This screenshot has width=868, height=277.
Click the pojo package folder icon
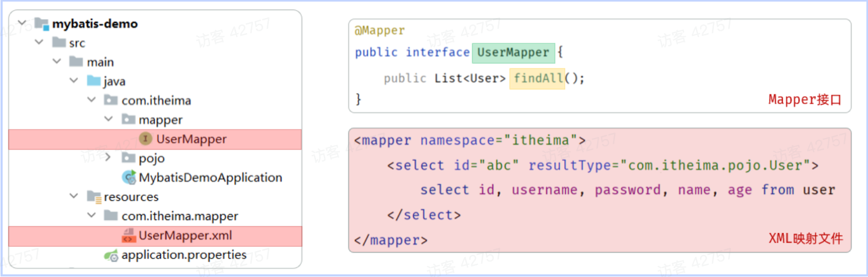[129, 158]
